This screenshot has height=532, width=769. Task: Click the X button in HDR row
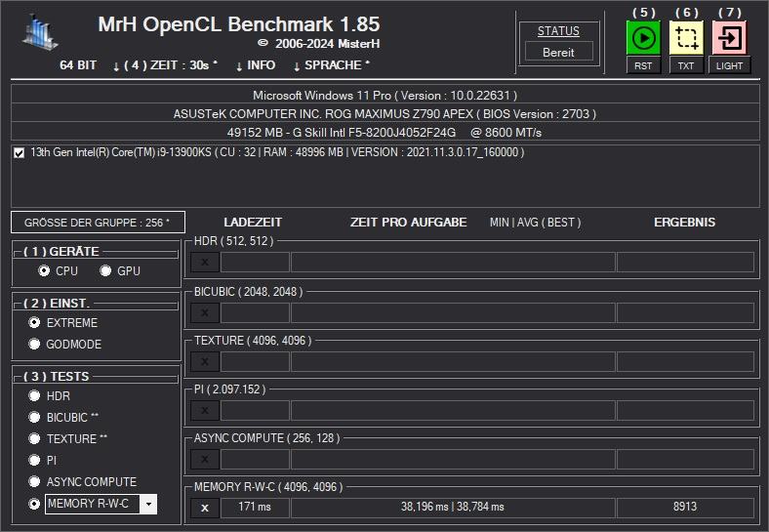point(205,262)
